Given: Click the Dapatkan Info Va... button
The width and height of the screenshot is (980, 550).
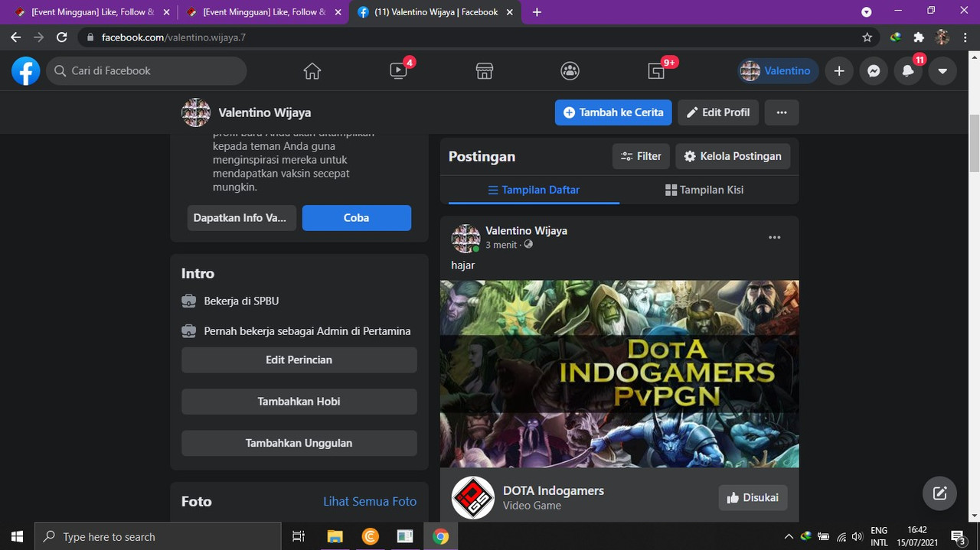Looking at the screenshot, I should tap(242, 218).
